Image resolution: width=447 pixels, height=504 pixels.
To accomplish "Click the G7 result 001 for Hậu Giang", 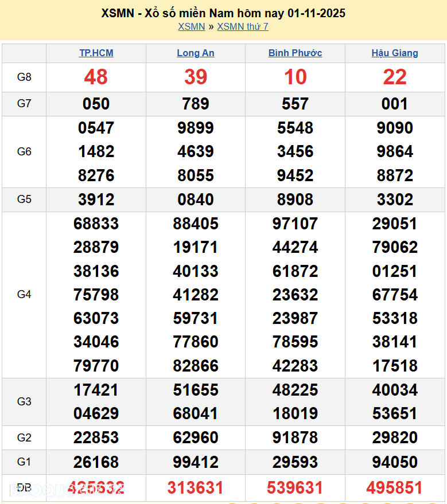I will click(395, 104).
